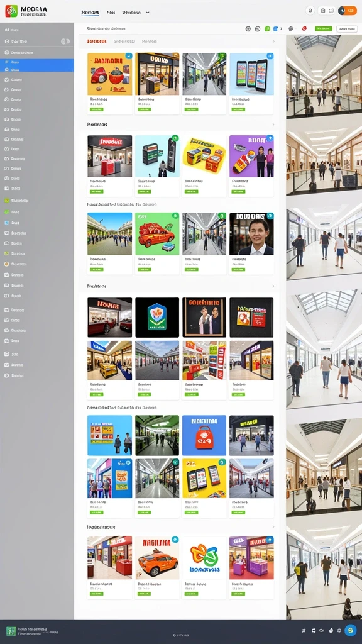Click the white outlined button beside the green toolbar button

tap(347, 29)
